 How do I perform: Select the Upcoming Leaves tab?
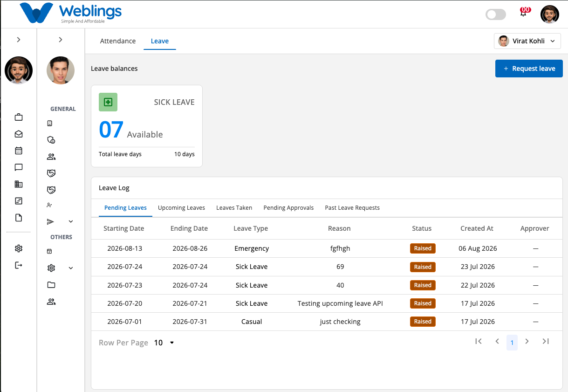182,208
